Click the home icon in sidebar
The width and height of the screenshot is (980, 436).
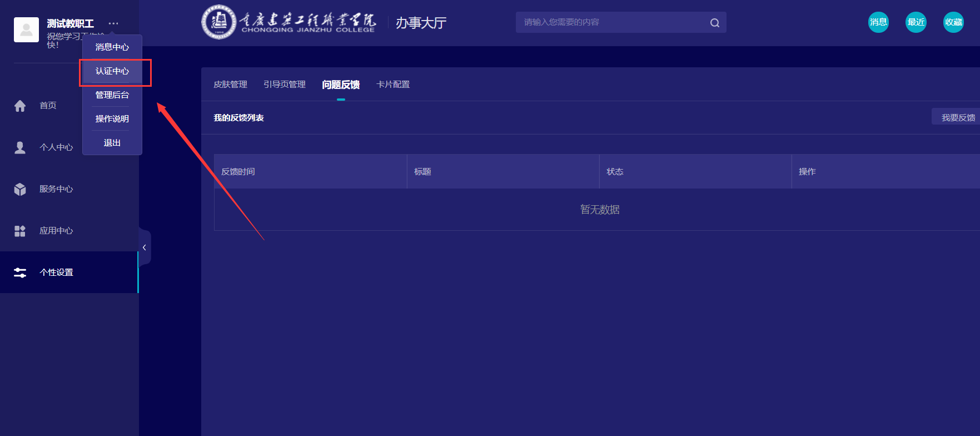coord(20,106)
